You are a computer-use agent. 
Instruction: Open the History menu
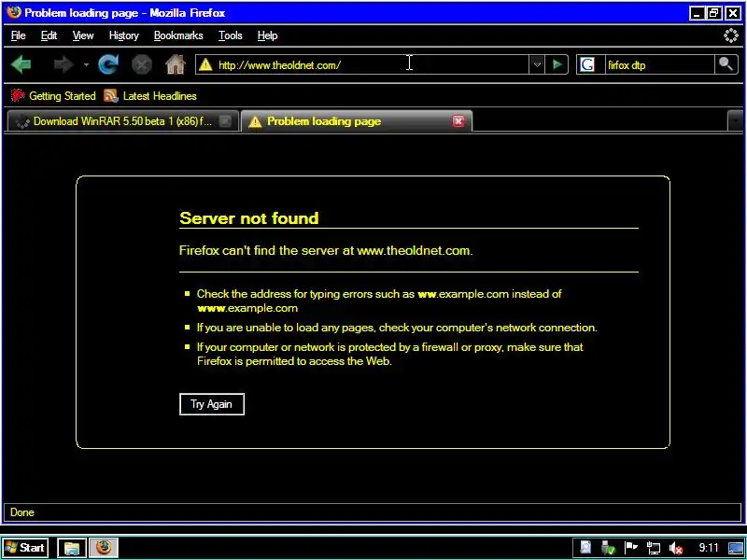(x=123, y=35)
